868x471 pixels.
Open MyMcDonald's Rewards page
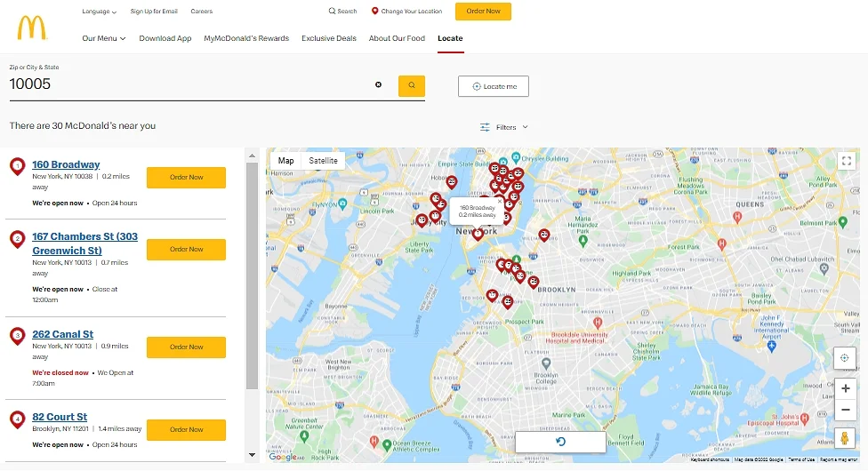tap(246, 38)
